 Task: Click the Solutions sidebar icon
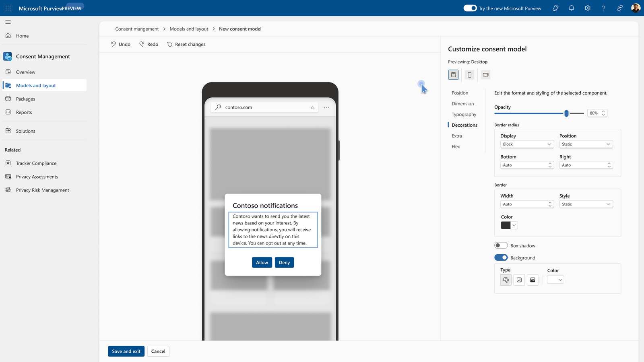(8, 131)
